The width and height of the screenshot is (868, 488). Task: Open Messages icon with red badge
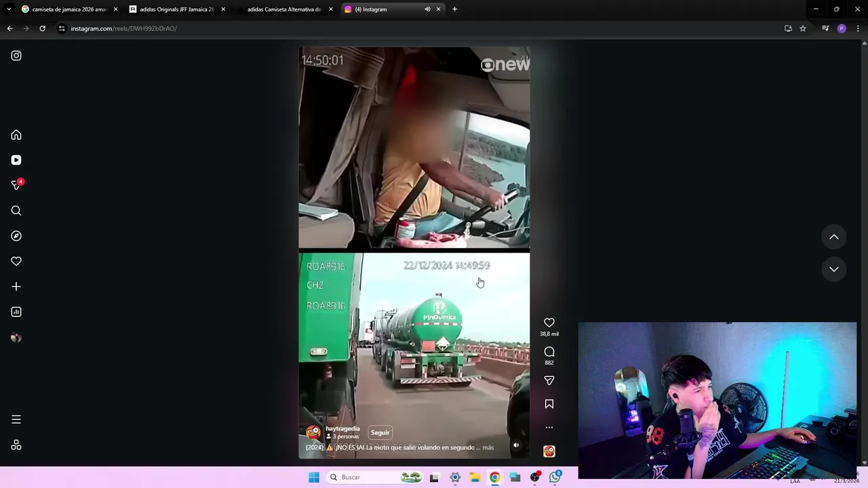coord(16,185)
